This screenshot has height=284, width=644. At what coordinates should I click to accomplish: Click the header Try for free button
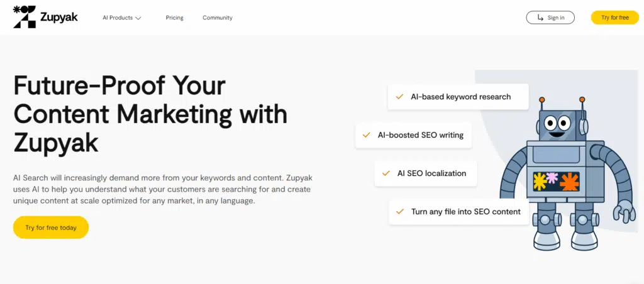coord(615,18)
